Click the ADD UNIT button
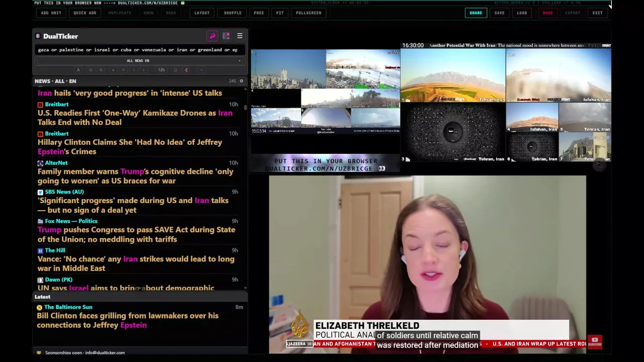 (51, 13)
